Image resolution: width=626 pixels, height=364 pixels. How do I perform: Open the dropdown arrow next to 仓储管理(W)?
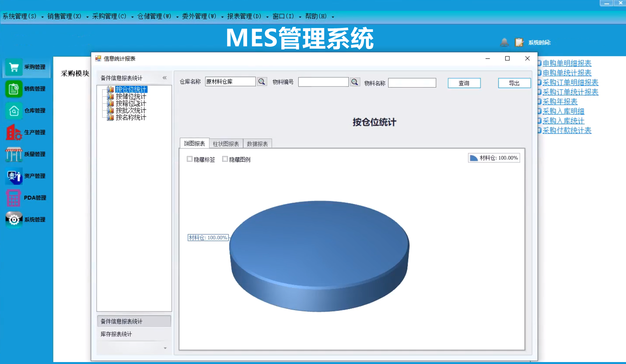(x=177, y=17)
